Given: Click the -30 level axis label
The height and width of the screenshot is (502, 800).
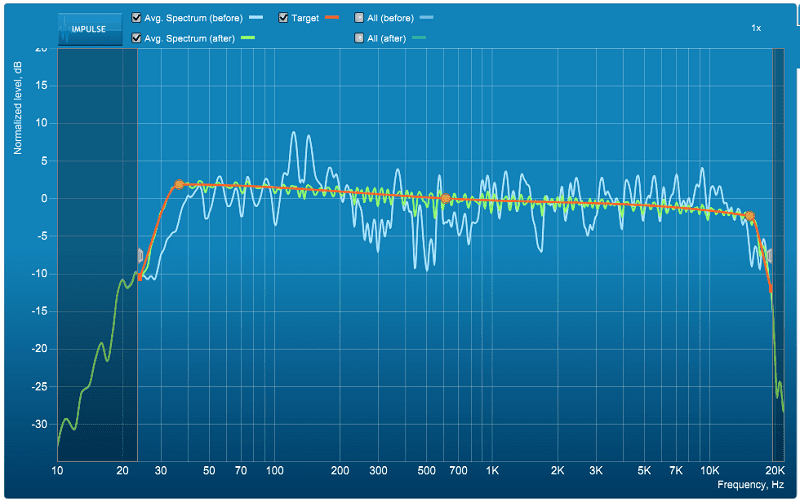Looking at the screenshot, I should click(x=39, y=424).
